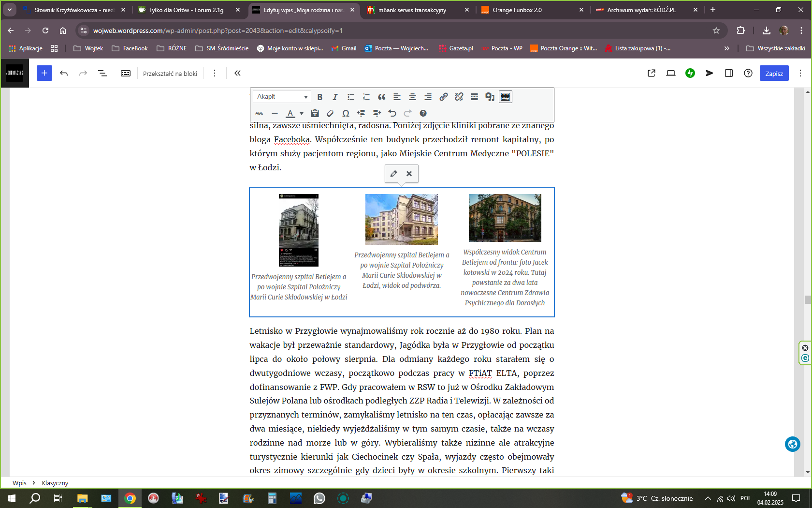The width and height of the screenshot is (812, 508).
Task: Expand the text color picker arrow
Action: [302, 114]
